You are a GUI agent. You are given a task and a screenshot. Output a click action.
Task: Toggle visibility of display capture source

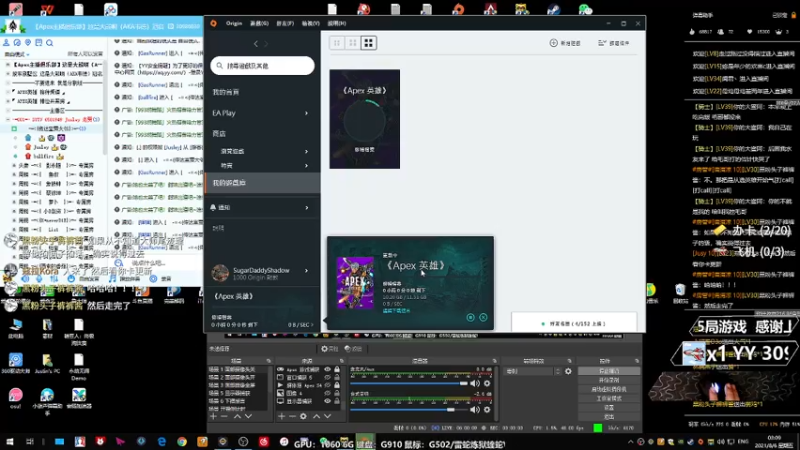point(328,401)
